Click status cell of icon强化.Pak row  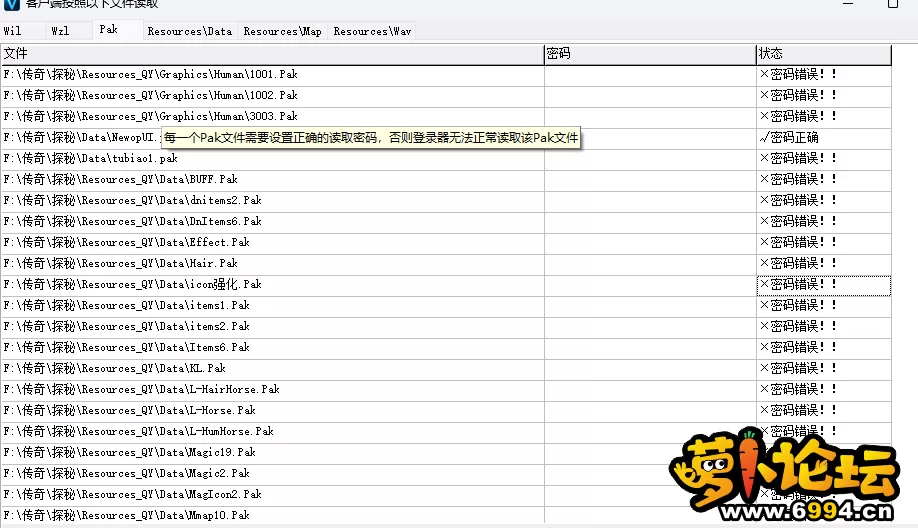824,285
